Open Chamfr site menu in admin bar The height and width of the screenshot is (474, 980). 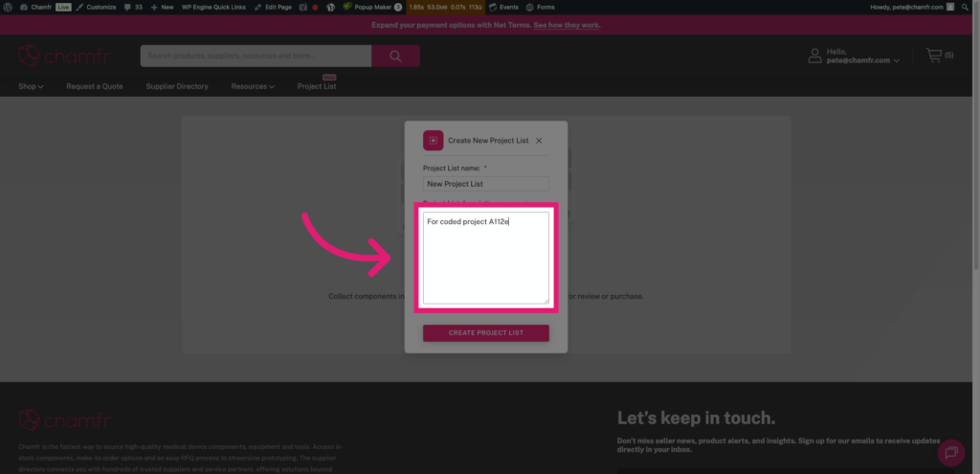(x=36, y=7)
